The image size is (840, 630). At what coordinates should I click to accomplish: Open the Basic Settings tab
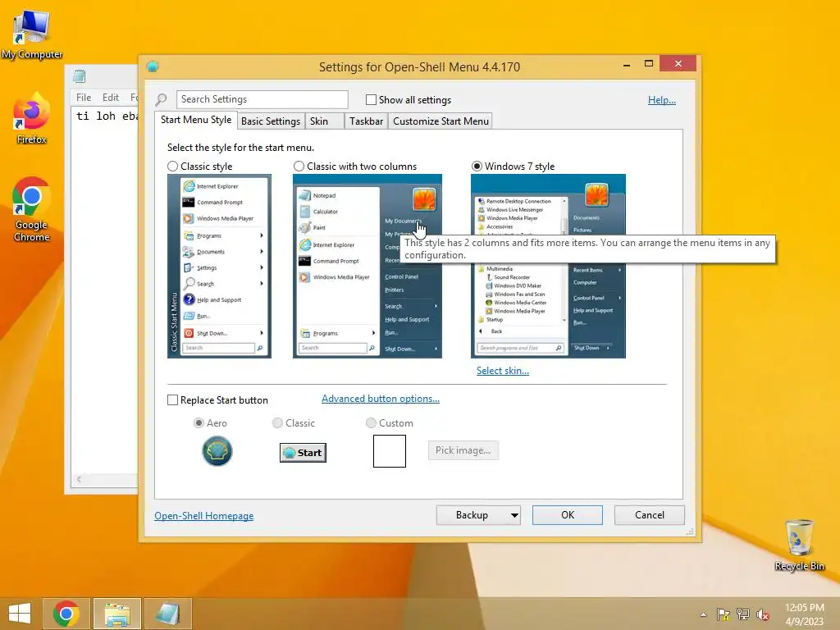click(x=271, y=121)
